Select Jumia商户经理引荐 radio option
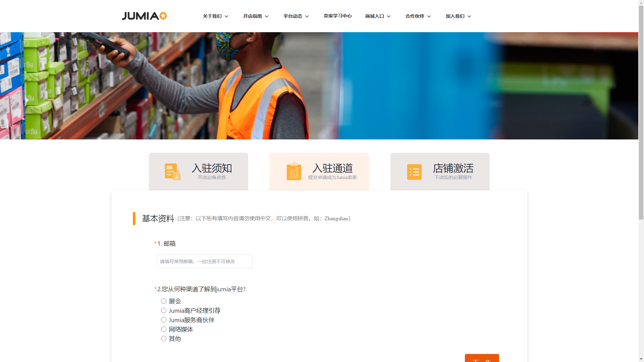Image resolution: width=644 pixels, height=362 pixels. click(x=164, y=310)
